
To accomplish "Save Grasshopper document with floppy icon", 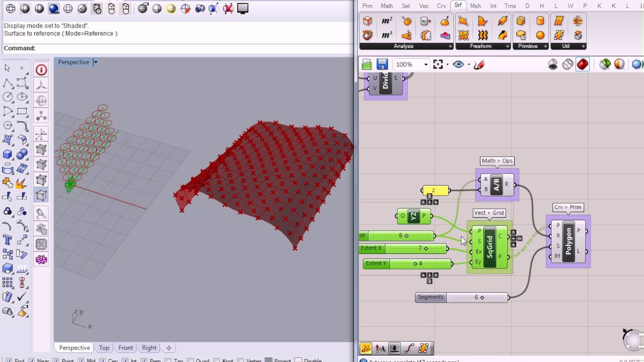I will (x=382, y=64).
